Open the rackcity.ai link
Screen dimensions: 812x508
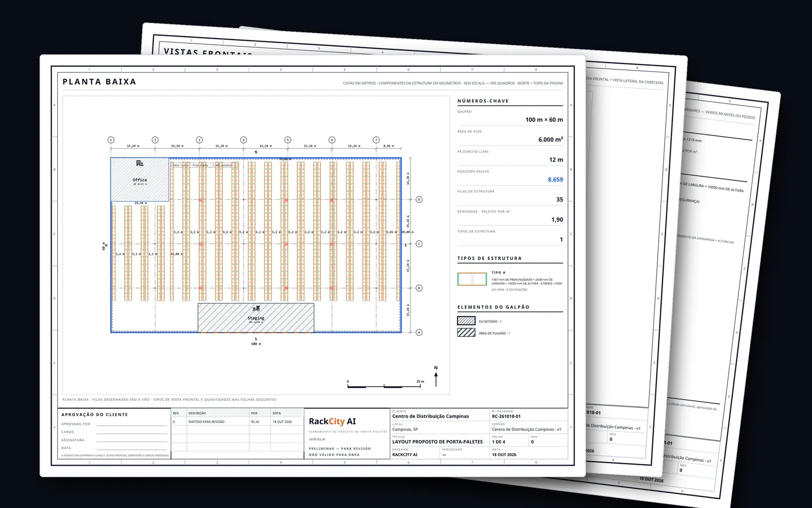point(317,439)
